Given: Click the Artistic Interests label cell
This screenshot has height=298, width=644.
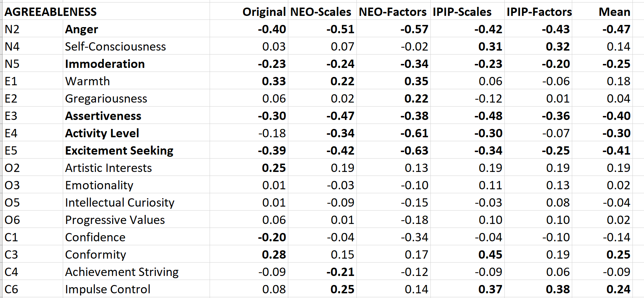Looking at the screenshot, I should pos(108,168).
